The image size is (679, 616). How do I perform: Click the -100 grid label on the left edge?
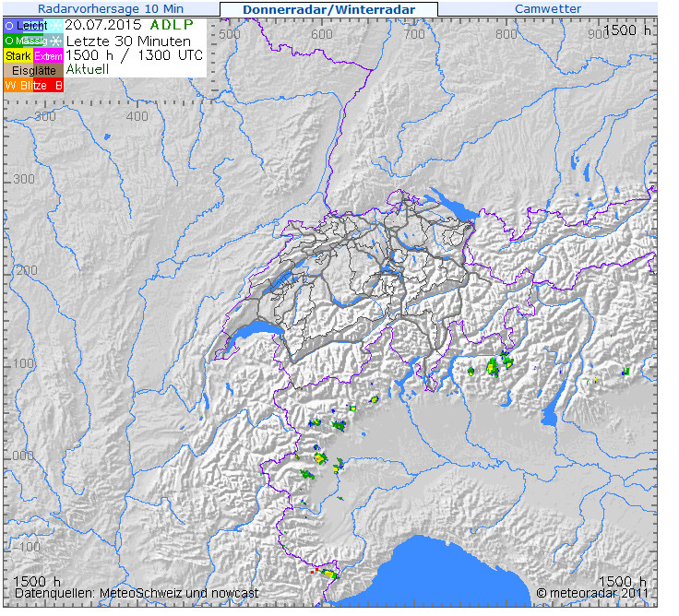(x=28, y=547)
